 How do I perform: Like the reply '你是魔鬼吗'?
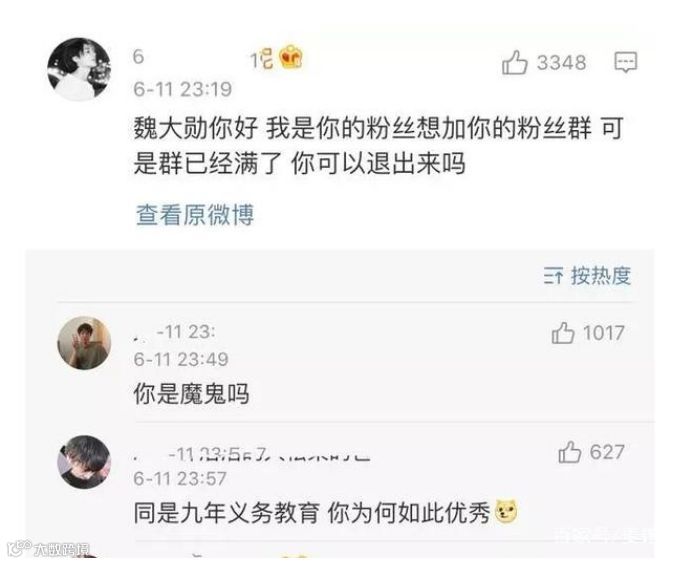563,333
